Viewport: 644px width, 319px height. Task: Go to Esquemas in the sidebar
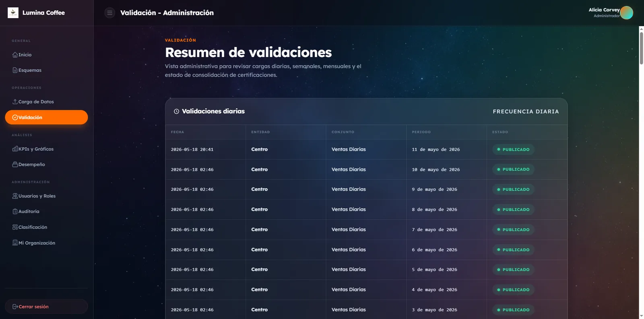coord(46,70)
